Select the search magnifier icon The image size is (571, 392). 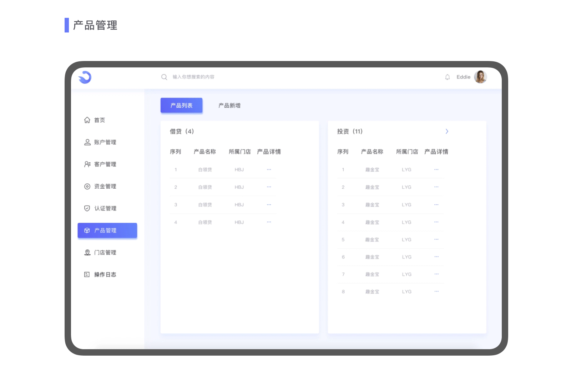click(x=164, y=77)
